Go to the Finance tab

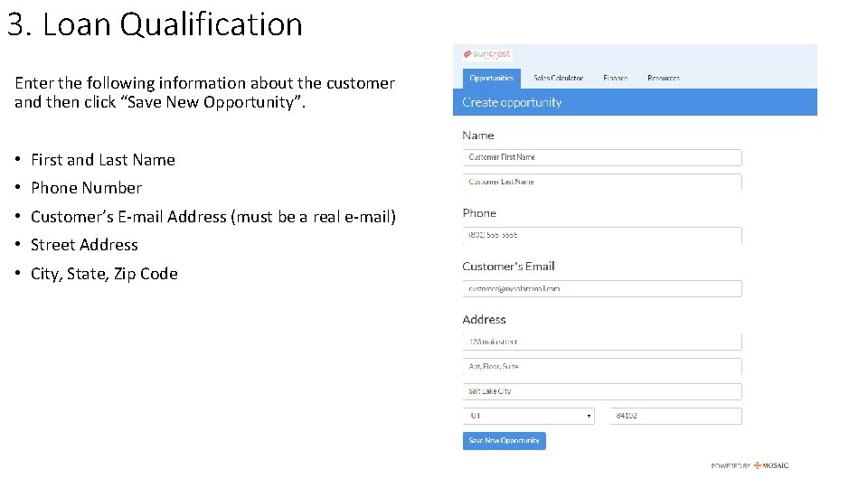tap(615, 79)
